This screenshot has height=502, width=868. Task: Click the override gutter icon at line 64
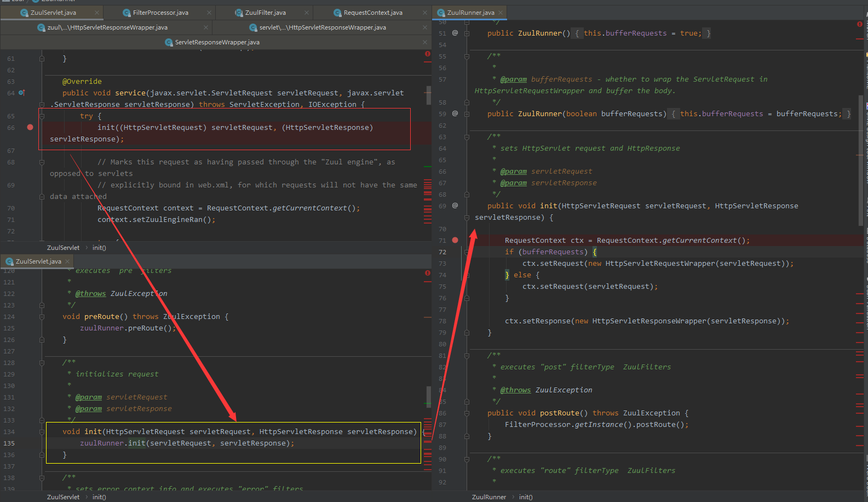pos(22,93)
